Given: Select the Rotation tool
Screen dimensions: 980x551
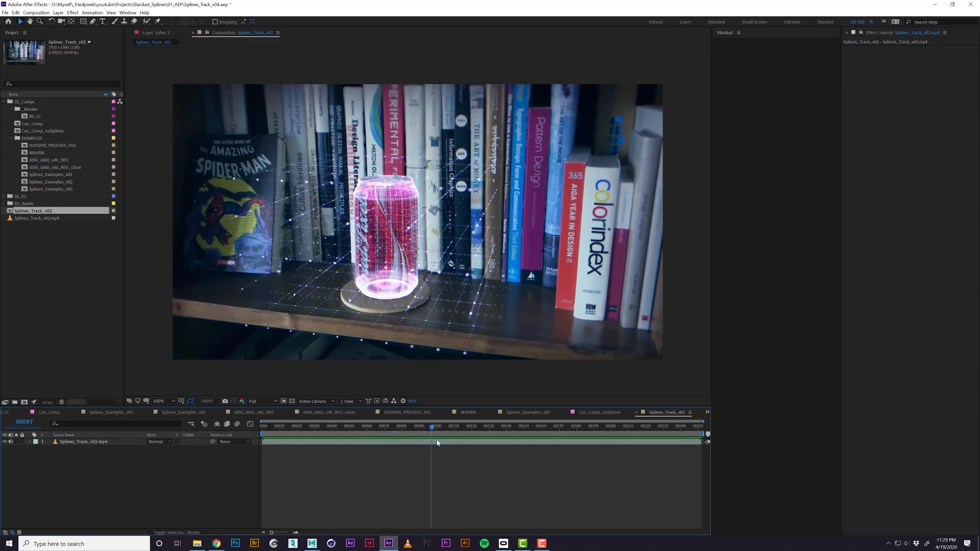Looking at the screenshot, I should tap(52, 21).
